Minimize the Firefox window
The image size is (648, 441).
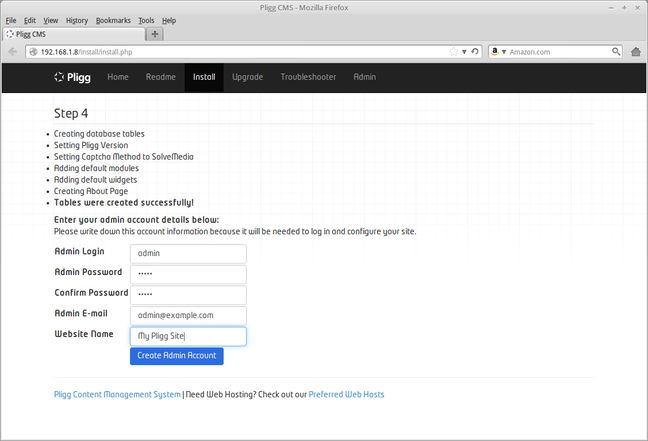pyautogui.click(x=611, y=7)
